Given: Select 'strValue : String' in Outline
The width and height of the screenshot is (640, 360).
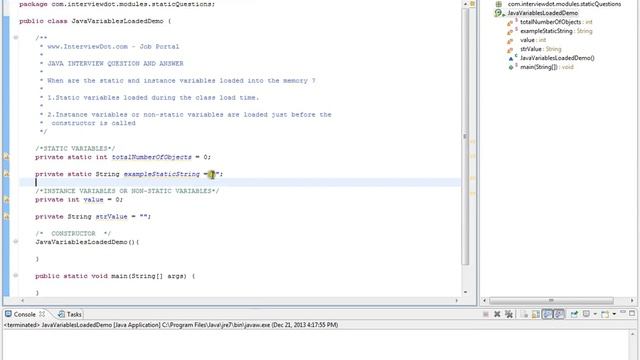Looking at the screenshot, I should [540, 49].
